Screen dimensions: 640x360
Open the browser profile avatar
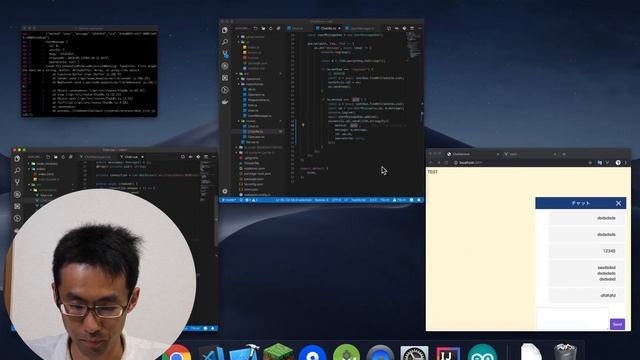point(618,162)
